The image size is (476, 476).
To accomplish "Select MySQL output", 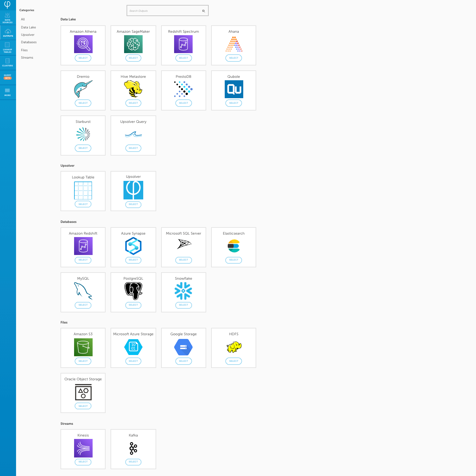I will pos(83,305).
